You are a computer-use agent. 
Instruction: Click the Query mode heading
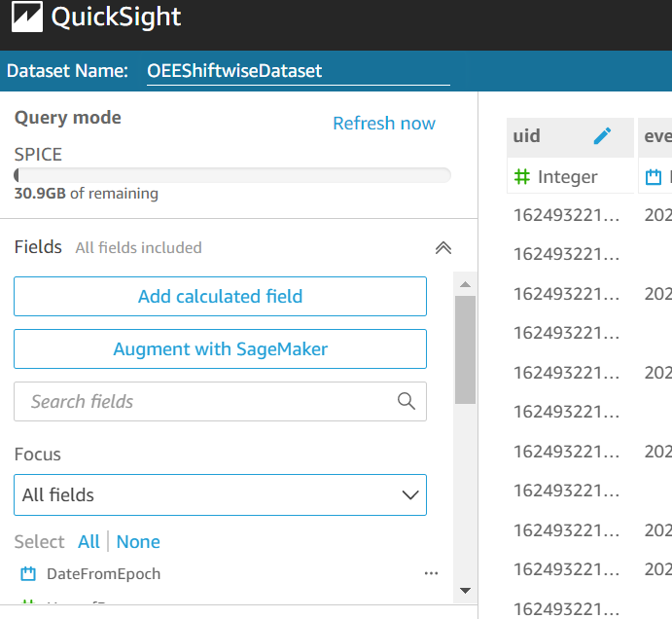click(68, 118)
